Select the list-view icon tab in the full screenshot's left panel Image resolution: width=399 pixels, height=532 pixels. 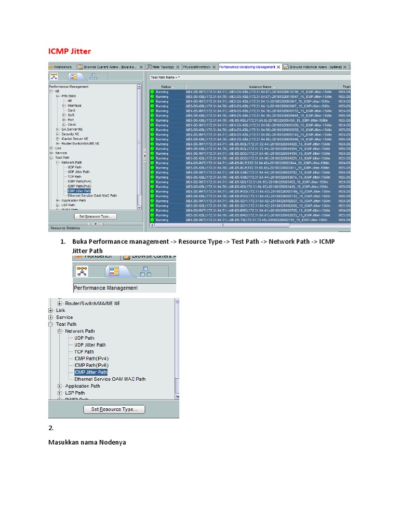[x=74, y=76]
